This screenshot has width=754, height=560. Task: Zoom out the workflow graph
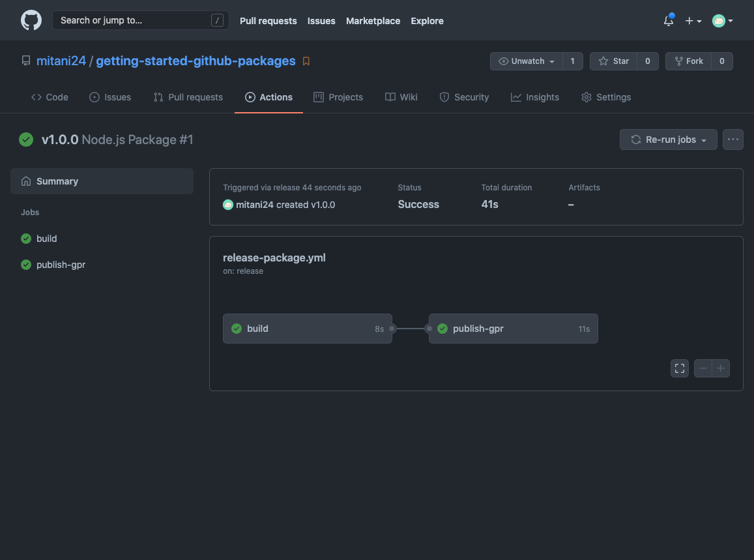[x=703, y=368]
